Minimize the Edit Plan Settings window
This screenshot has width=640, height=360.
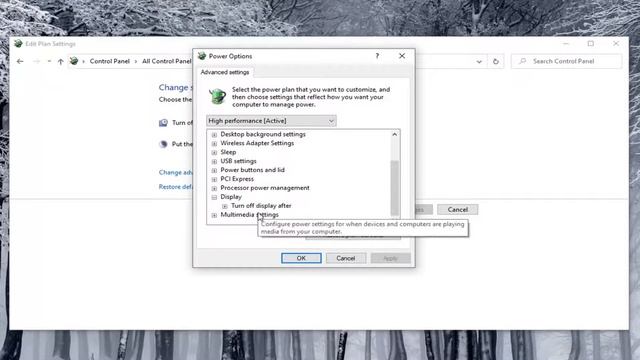point(566,44)
